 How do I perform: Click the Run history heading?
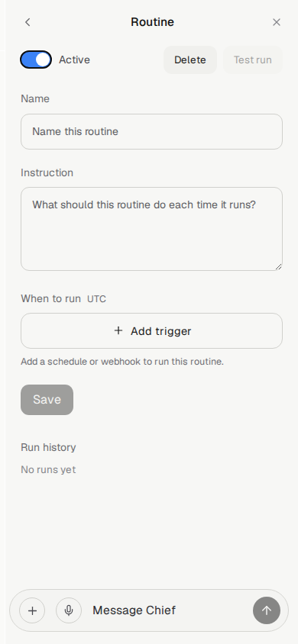[48, 447]
